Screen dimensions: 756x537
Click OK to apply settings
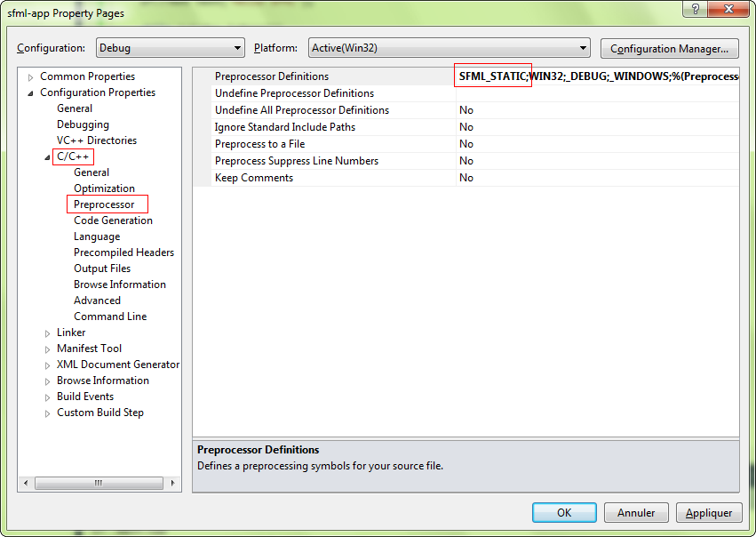563,512
